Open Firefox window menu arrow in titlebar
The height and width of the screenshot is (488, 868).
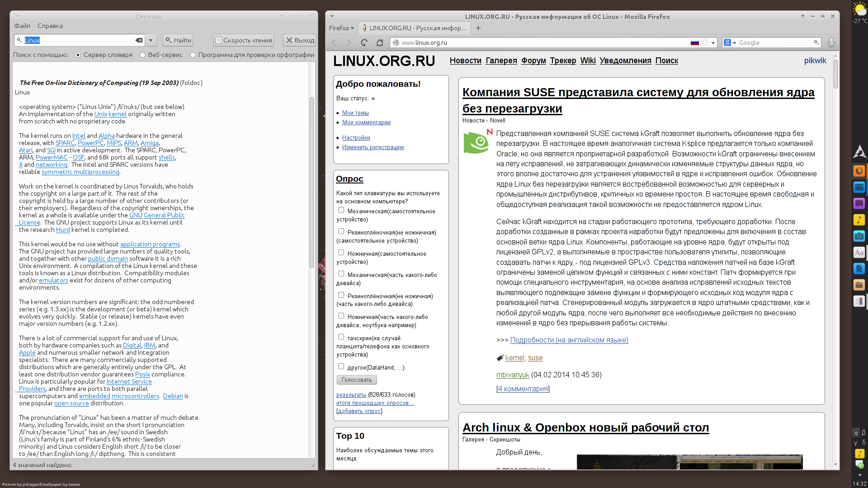point(332,16)
